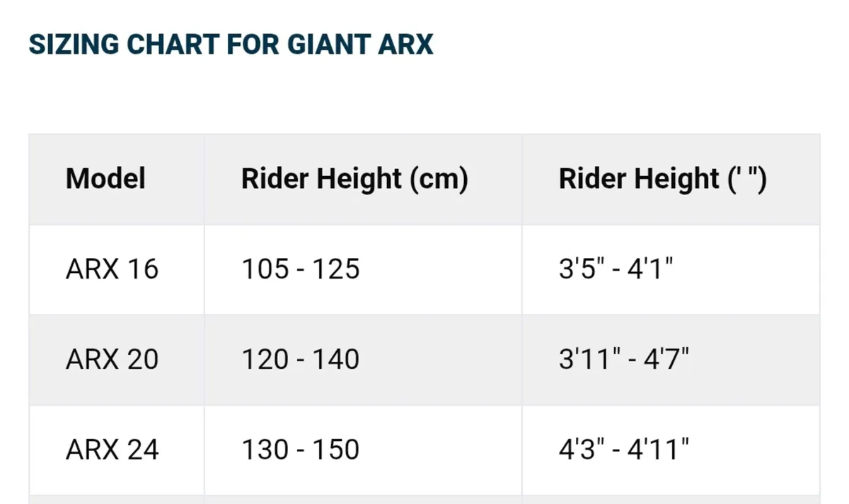Select the ARX 20 model cell

pos(112,360)
